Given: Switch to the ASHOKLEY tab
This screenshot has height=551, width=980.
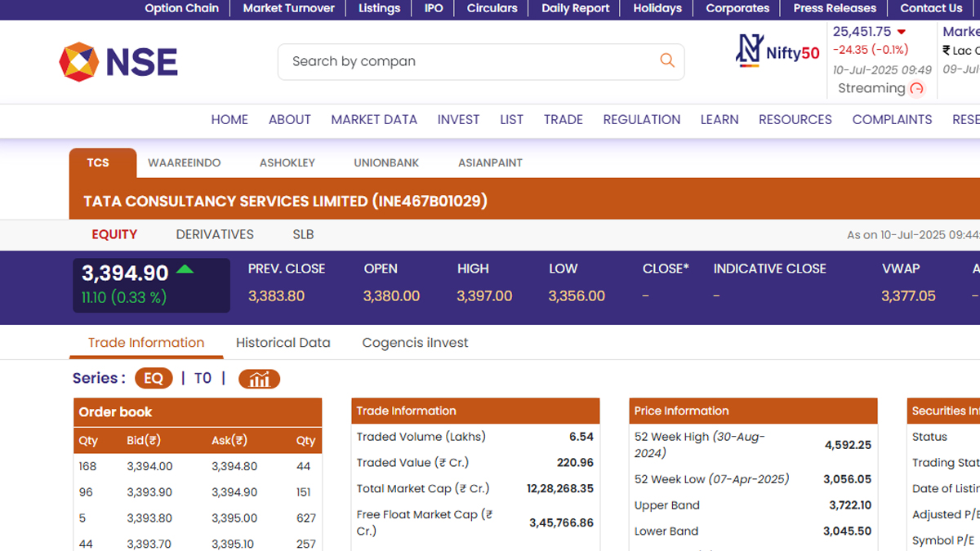Looking at the screenshot, I should (x=287, y=162).
